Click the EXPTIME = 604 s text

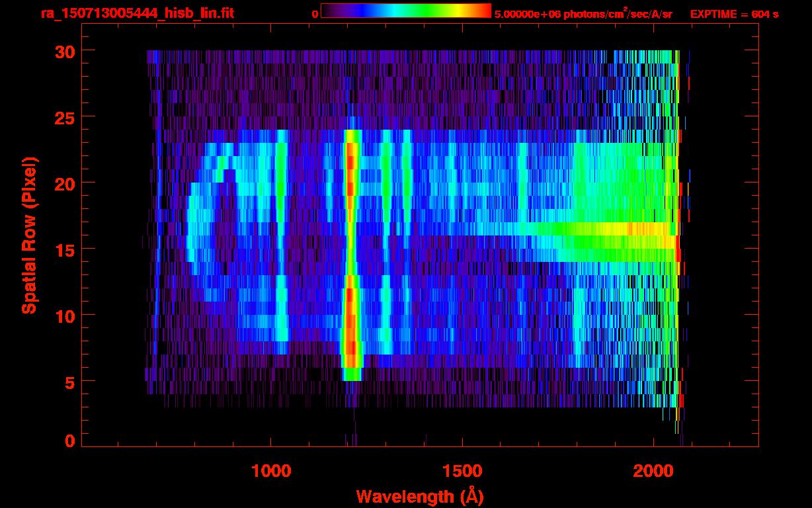pos(734,14)
